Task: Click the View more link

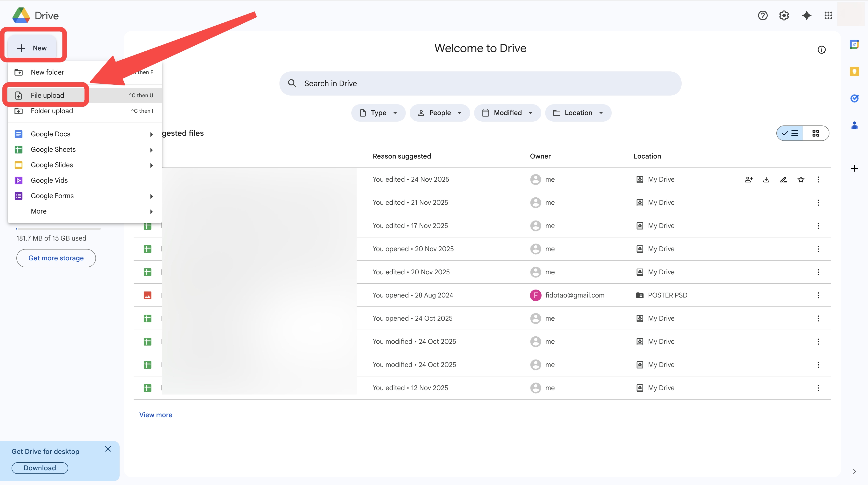Action: [156, 415]
